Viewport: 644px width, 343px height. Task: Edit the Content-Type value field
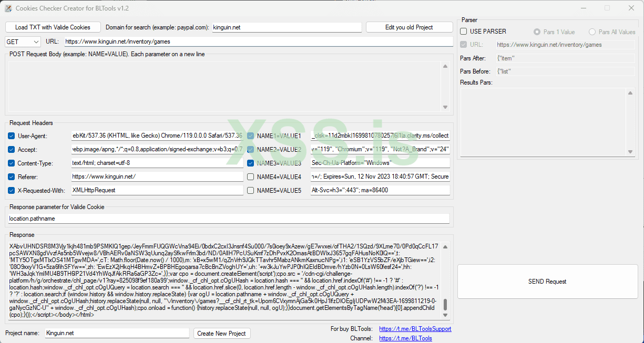(x=157, y=163)
